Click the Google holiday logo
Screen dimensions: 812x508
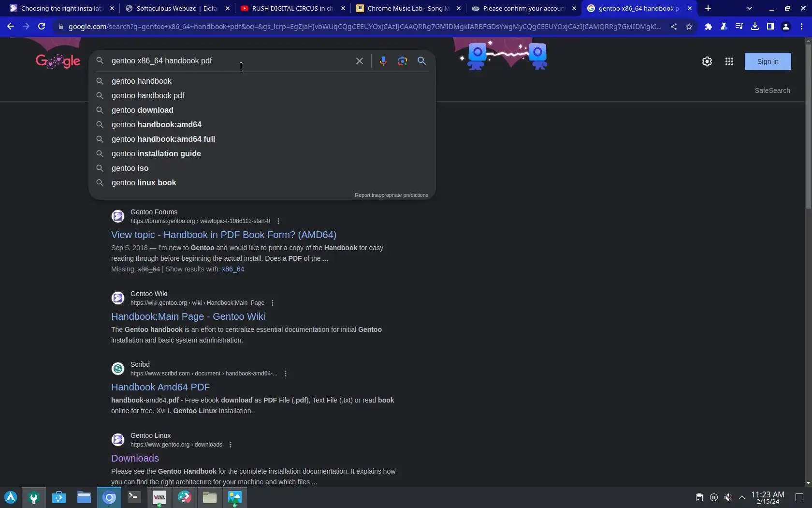pos(58,61)
